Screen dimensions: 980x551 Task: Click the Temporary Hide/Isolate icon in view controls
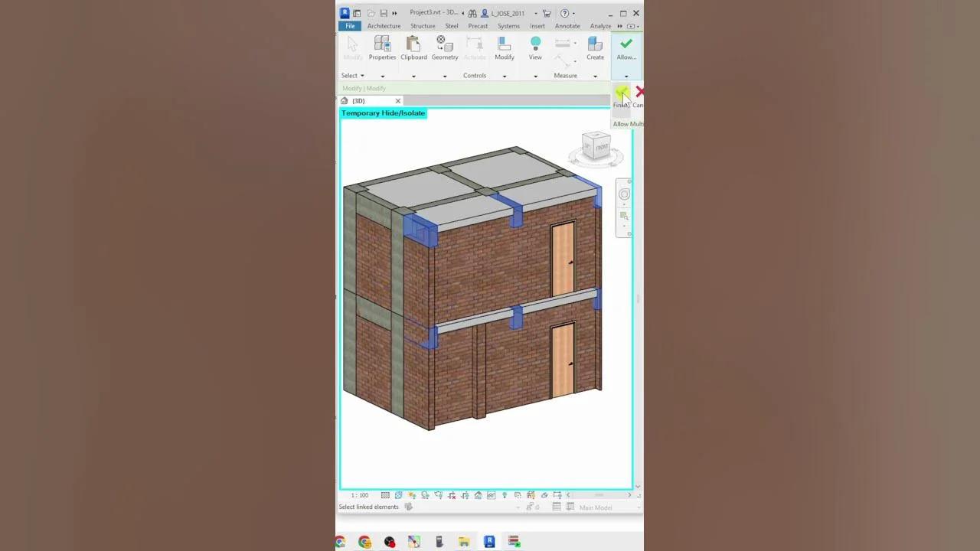coord(491,495)
